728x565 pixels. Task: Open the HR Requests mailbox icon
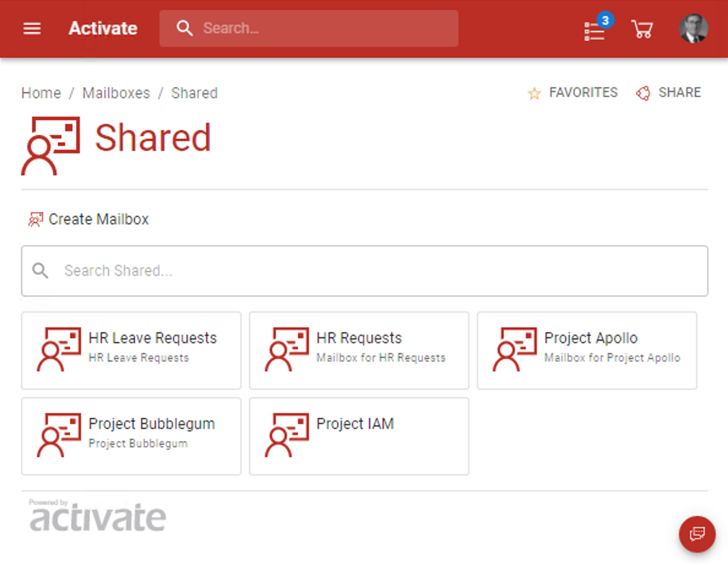pyautogui.click(x=287, y=349)
